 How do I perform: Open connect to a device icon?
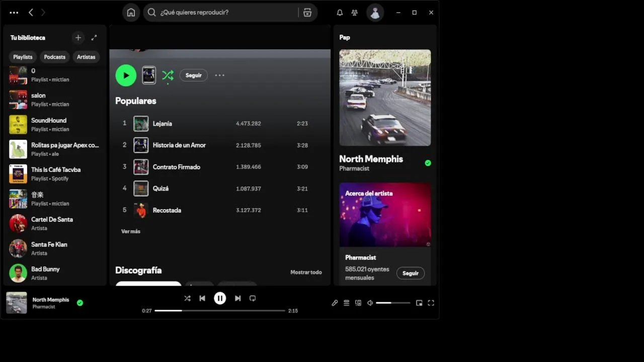pyautogui.click(x=358, y=303)
